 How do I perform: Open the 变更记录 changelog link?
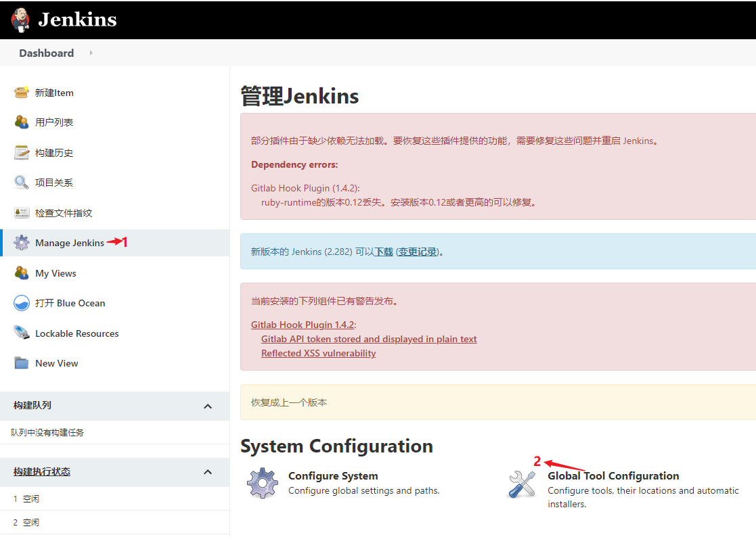pos(418,252)
